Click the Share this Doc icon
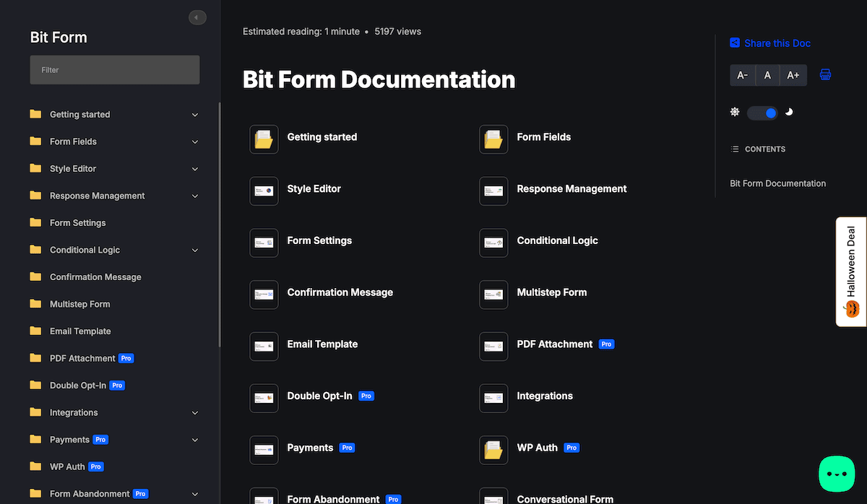 [735, 43]
